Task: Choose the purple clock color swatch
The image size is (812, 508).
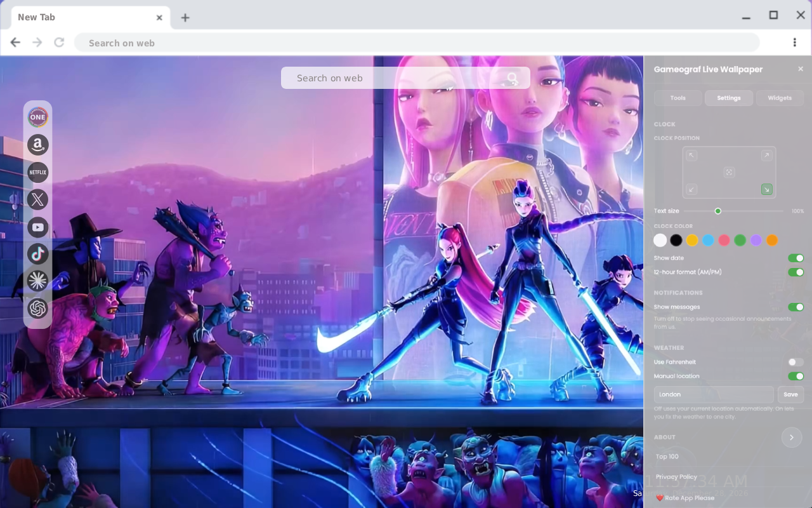Action: pos(756,240)
